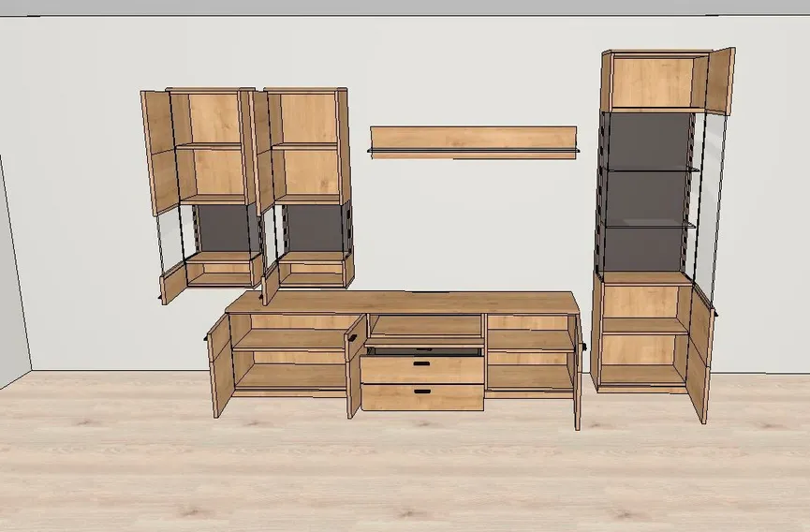
Task: Select the bottom drawer's black handle on lowboard
Action: [422, 391]
